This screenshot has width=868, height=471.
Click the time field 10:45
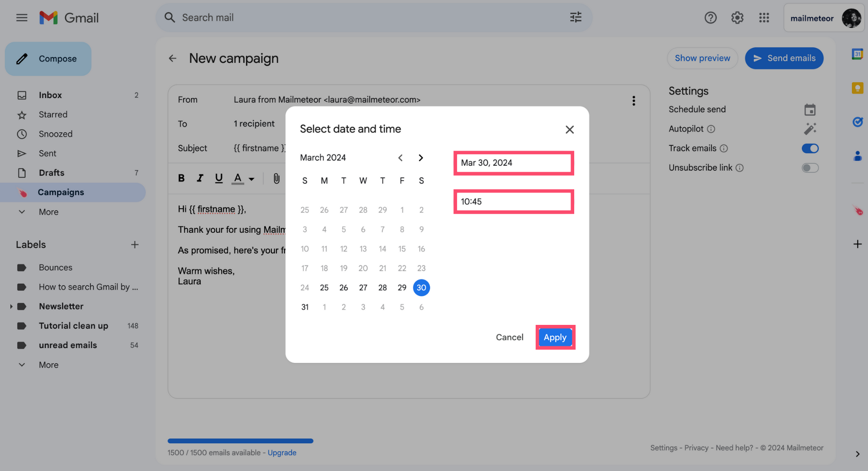pyautogui.click(x=513, y=202)
